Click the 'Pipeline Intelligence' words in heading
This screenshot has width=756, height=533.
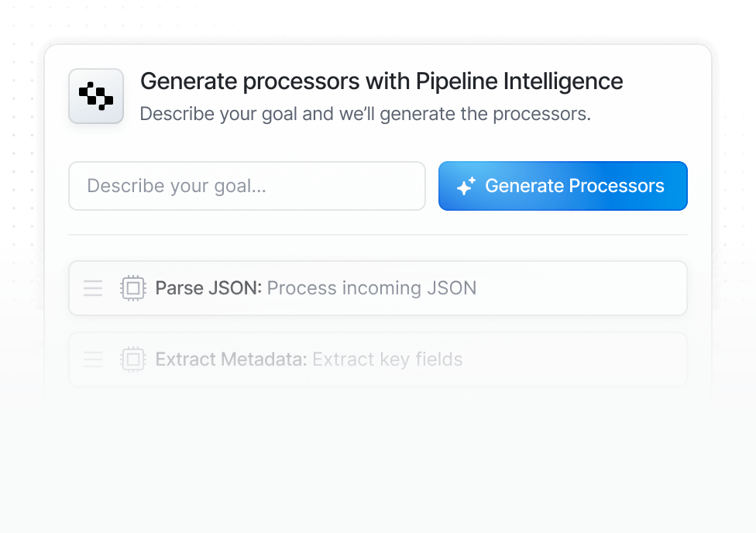tap(519, 81)
